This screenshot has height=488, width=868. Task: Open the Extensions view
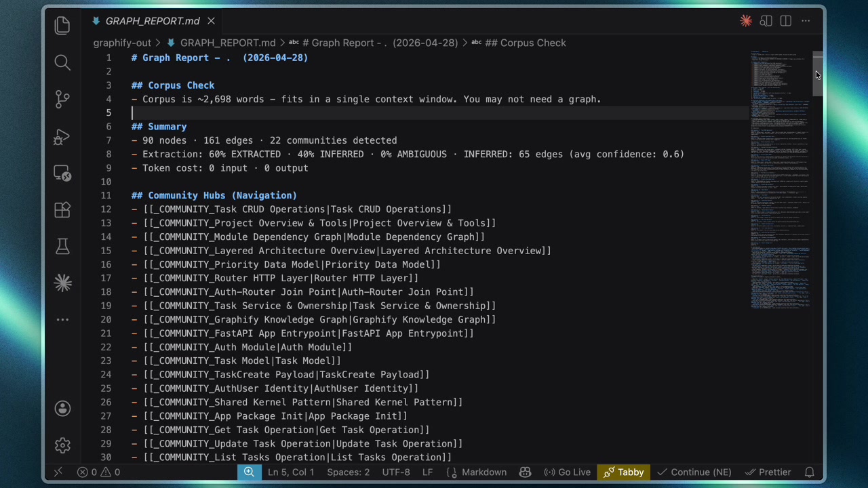pos(62,210)
